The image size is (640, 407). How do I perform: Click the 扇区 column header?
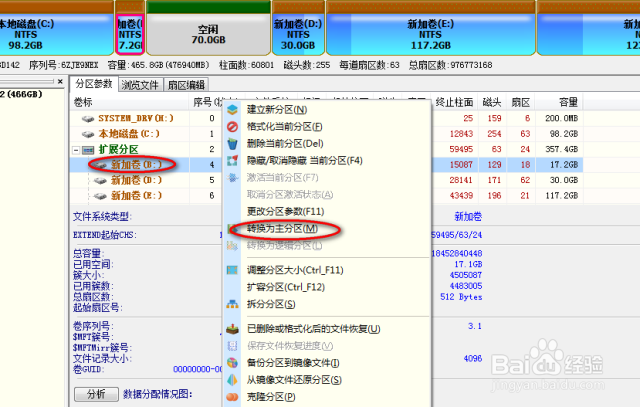(520, 102)
